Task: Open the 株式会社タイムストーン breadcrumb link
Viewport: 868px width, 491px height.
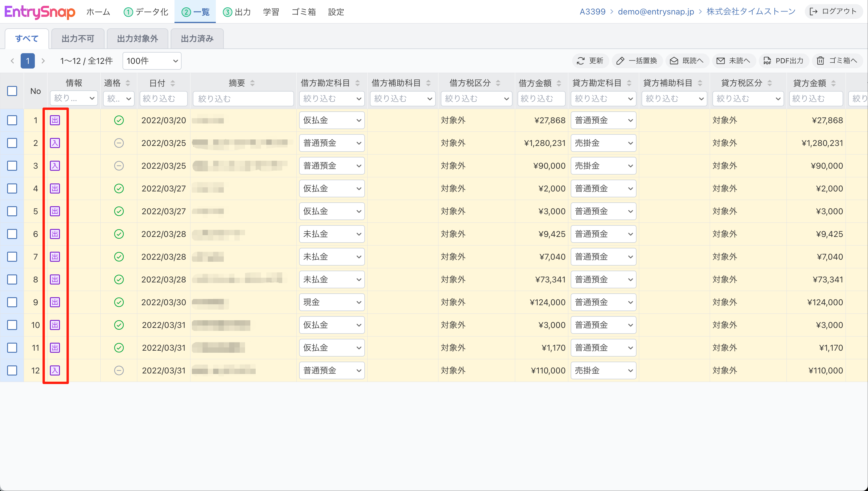Action: 751,12
